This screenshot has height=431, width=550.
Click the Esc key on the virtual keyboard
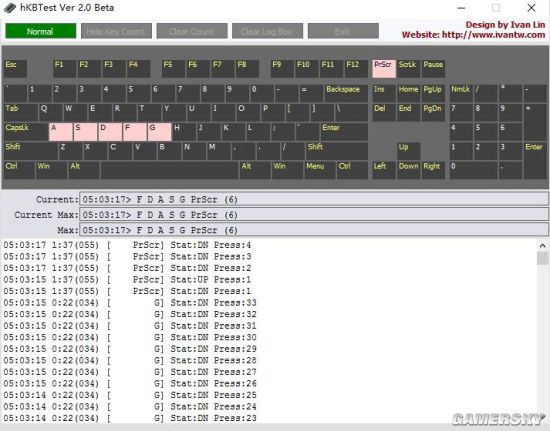pos(15,68)
